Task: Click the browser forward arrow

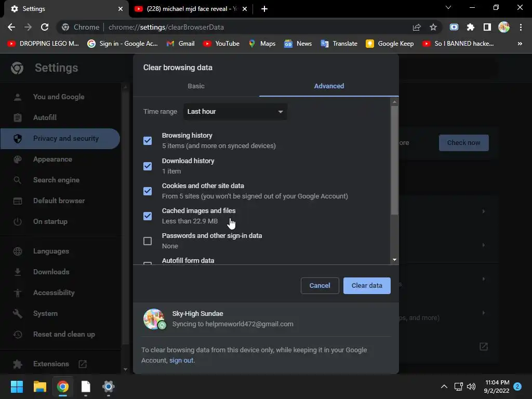Action: coord(28,27)
